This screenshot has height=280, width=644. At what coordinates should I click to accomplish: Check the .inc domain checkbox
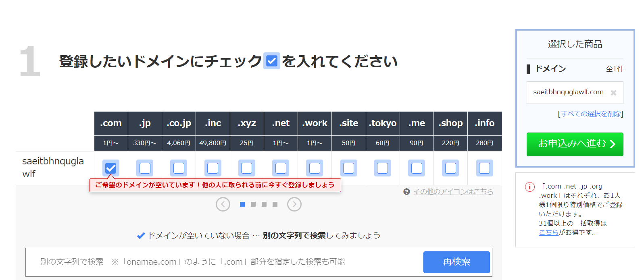point(213,168)
